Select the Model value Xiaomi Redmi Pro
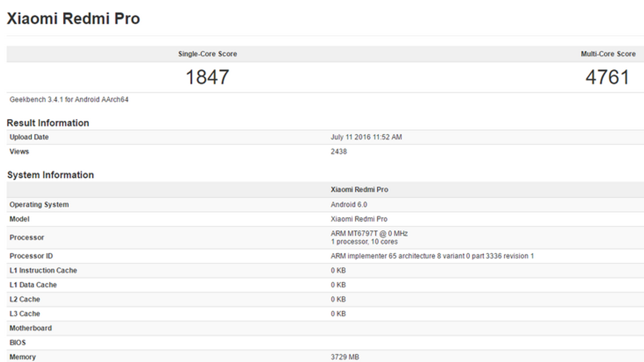 pyautogui.click(x=359, y=219)
